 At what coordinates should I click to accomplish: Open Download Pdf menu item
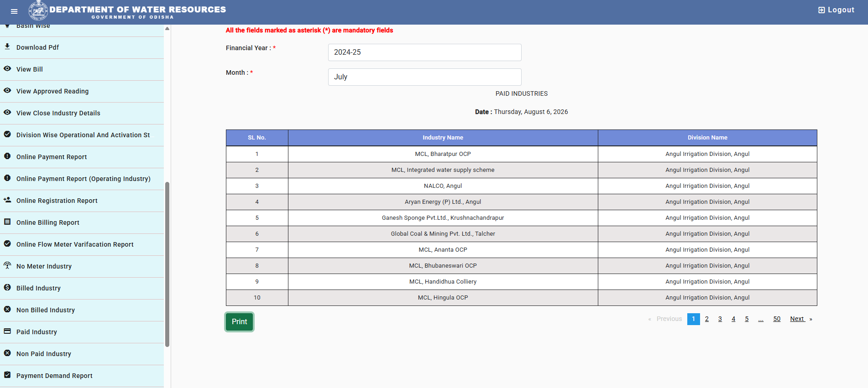click(82, 47)
